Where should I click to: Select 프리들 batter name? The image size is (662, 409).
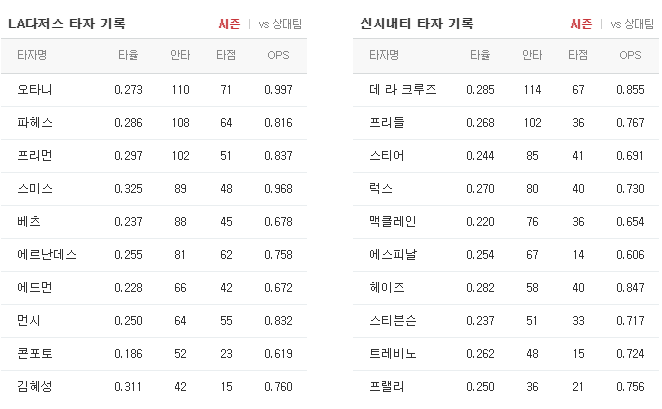pyautogui.click(x=387, y=122)
